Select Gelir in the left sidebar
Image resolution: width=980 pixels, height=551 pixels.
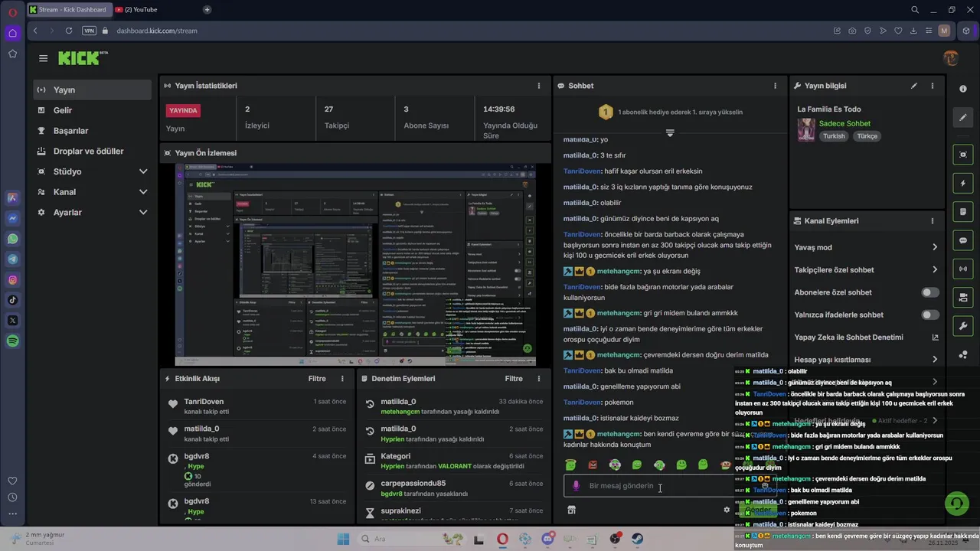point(93,110)
